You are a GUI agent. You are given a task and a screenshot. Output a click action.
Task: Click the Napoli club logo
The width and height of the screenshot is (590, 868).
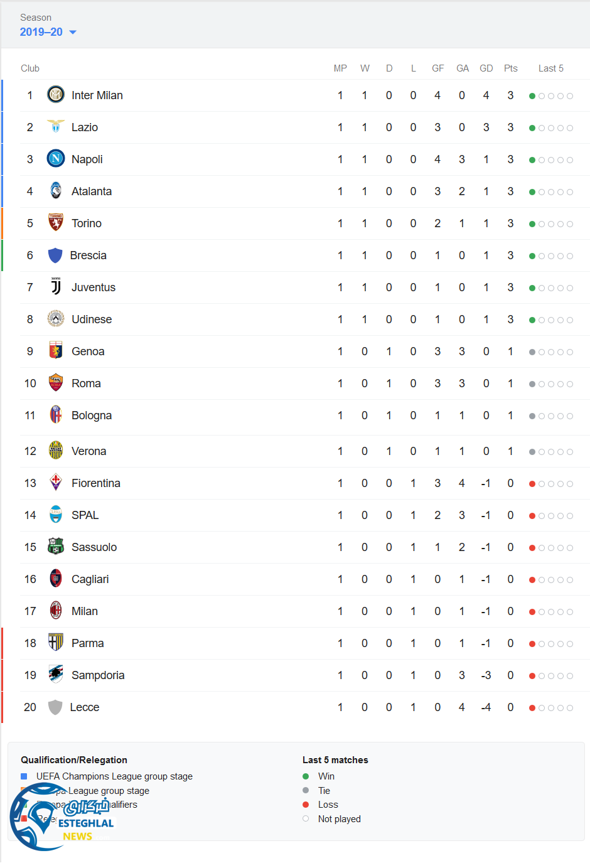point(56,159)
